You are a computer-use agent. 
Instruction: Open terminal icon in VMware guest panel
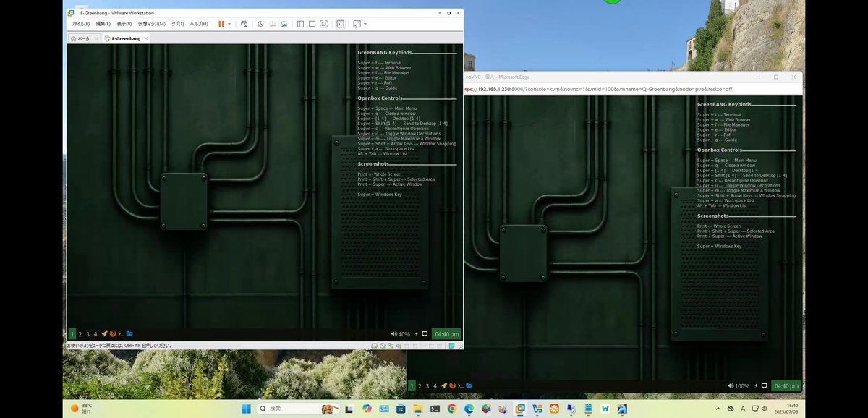tap(121, 334)
